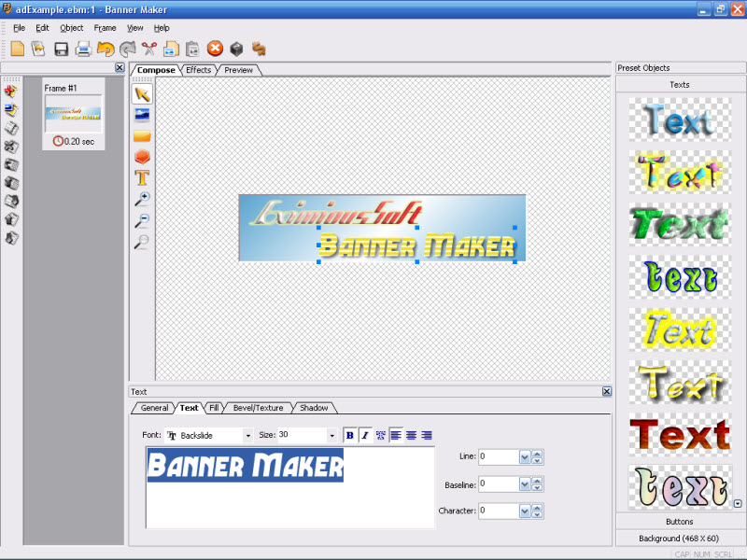The height and width of the screenshot is (560, 747).
Task: Open the Line value dropdown arrow
Action: click(525, 457)
